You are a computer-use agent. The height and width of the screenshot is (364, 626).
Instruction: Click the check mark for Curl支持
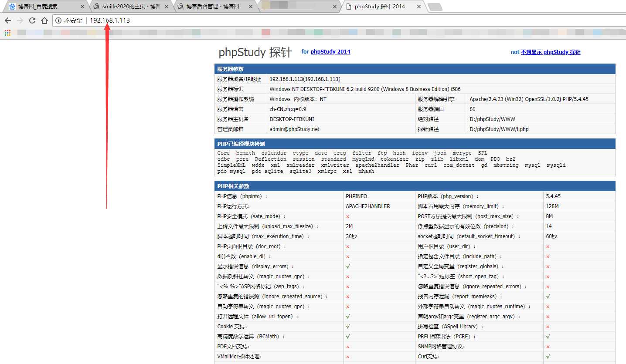pyautogui.click(x=548, y=357)
